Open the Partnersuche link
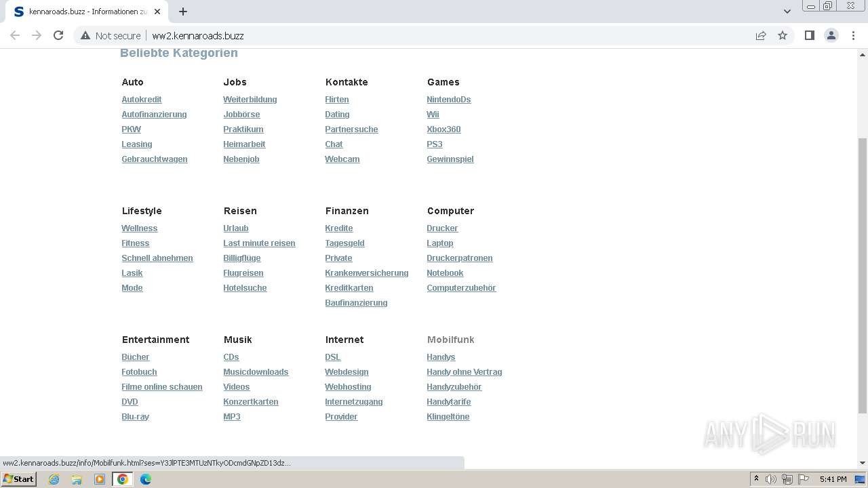This screenshot has height=488, width=868. click(x=351, y=129)
